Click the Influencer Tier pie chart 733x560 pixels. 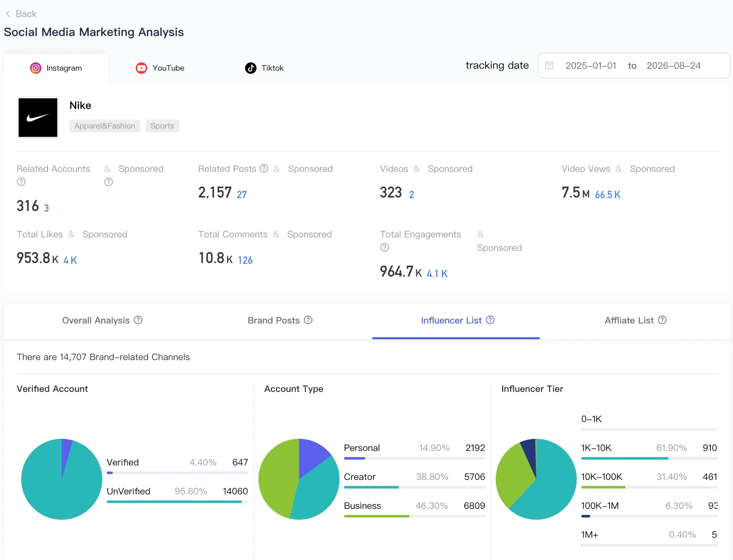(x=536, y=479)
